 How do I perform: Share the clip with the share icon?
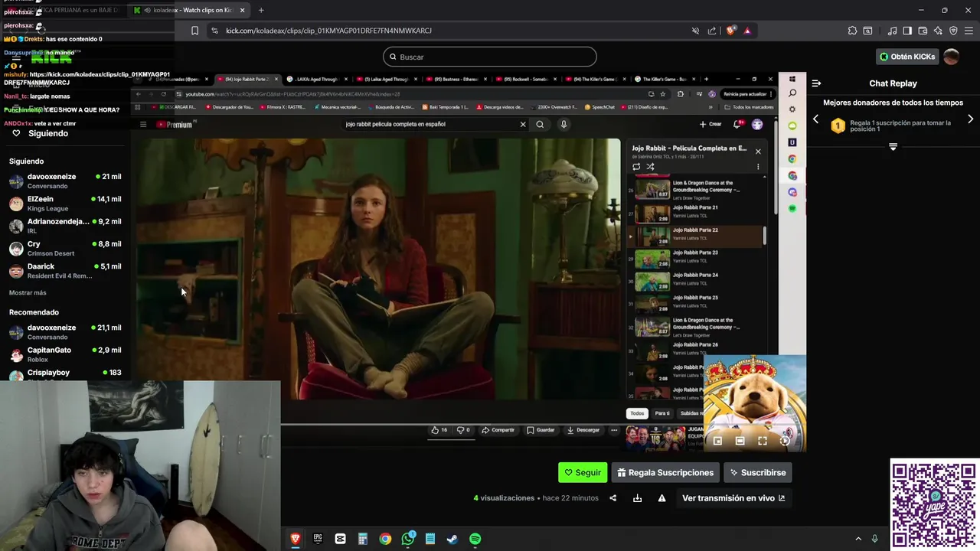tap(612, 498)
